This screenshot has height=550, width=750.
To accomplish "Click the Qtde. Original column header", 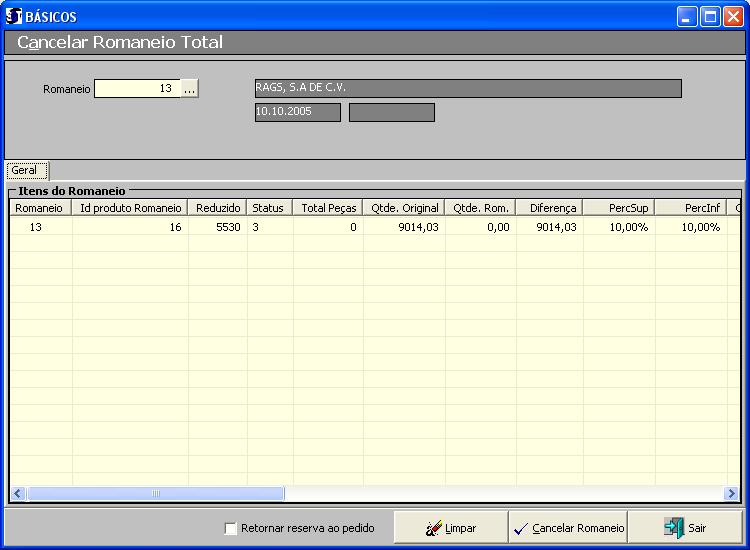I will click(404, 208).
